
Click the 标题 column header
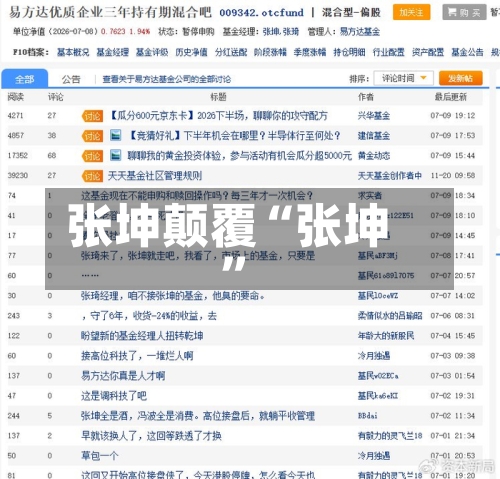[x=218, y=97]
